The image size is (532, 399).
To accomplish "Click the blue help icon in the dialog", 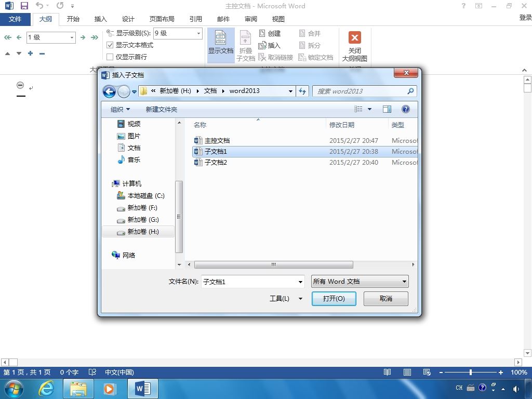I will point(405,109).
